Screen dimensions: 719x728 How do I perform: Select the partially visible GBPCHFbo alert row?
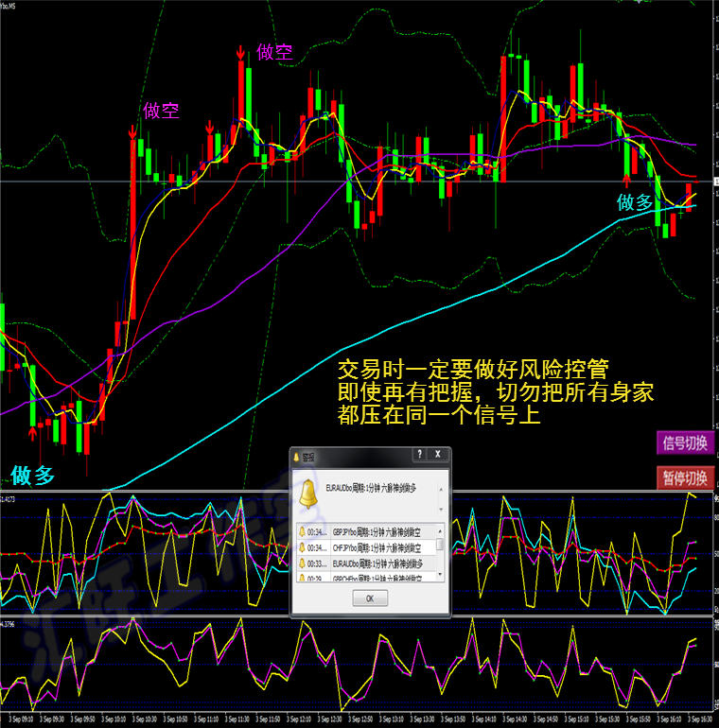pyautogui.click(x=366, y=578)
